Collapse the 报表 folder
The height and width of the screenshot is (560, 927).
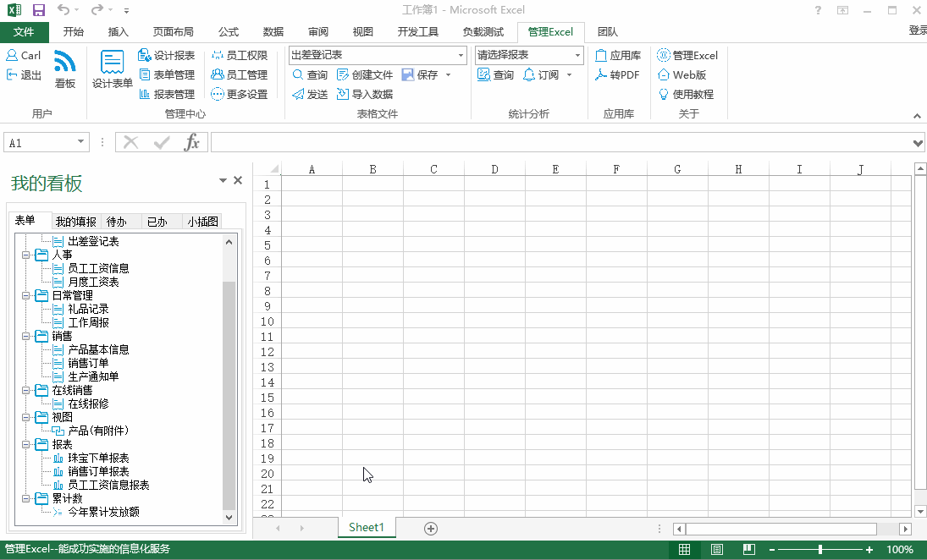[26, 444]
